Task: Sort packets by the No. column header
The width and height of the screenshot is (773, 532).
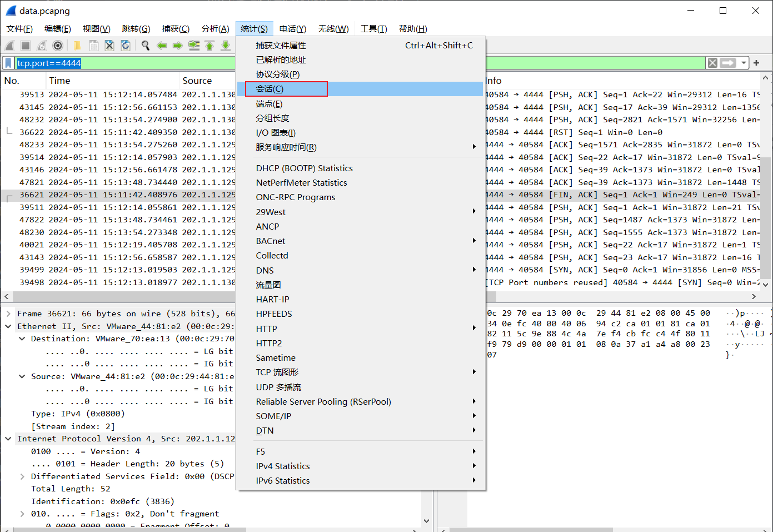Action: 23,81
